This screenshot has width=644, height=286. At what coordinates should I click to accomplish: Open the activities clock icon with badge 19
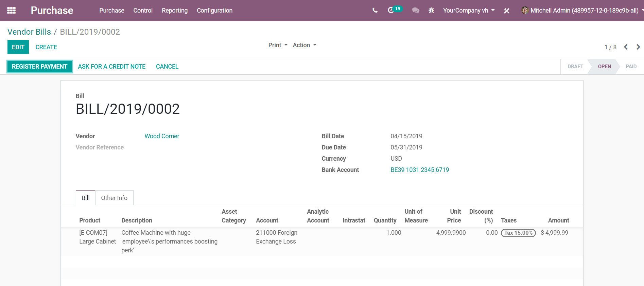tap(391, 10)
